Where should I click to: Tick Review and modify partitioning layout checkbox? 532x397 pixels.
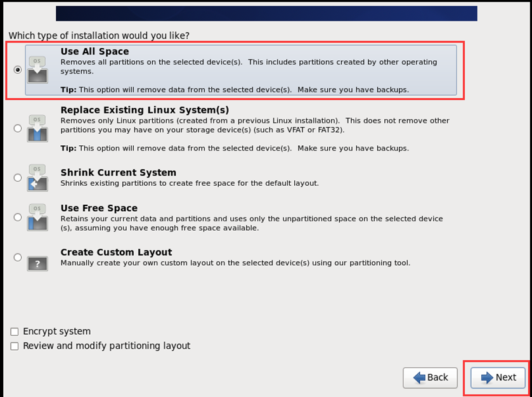point(15,346)
